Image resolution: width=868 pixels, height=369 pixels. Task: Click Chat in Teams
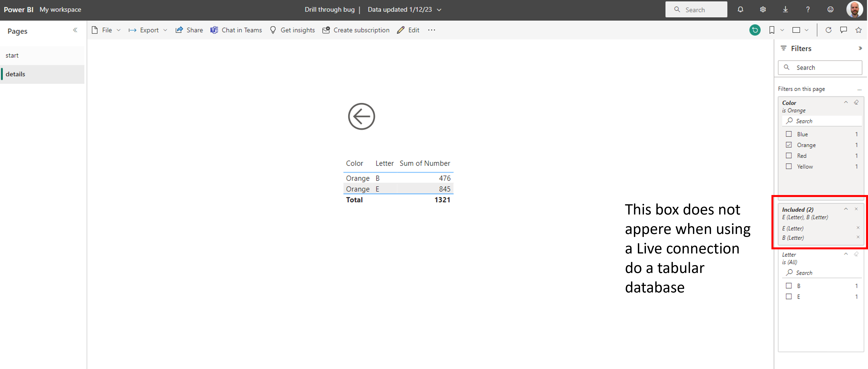[236, 30]
